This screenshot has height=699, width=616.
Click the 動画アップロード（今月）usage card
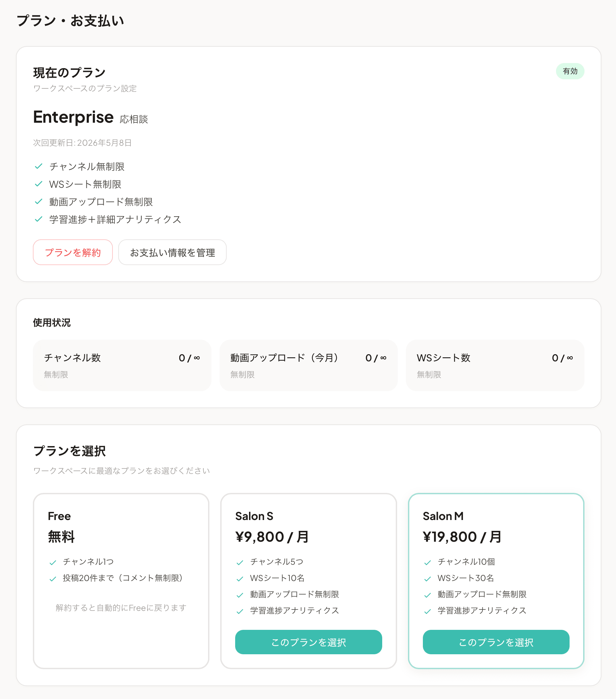point(308,365)
